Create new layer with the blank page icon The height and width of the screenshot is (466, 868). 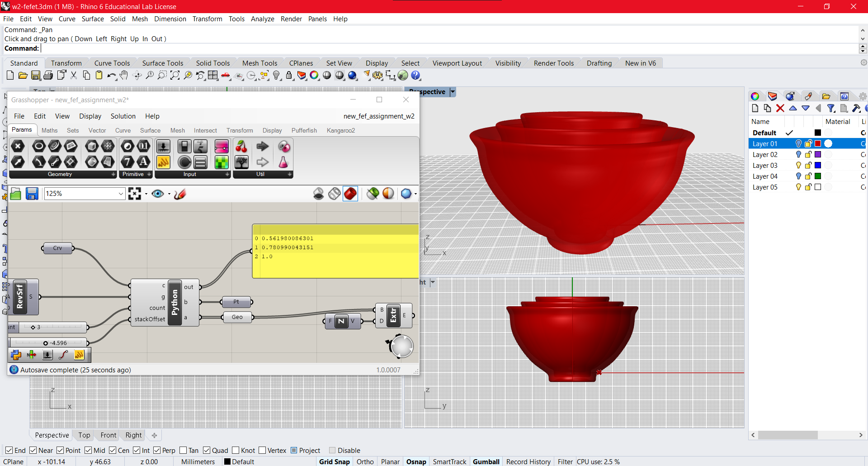[755, 109]
